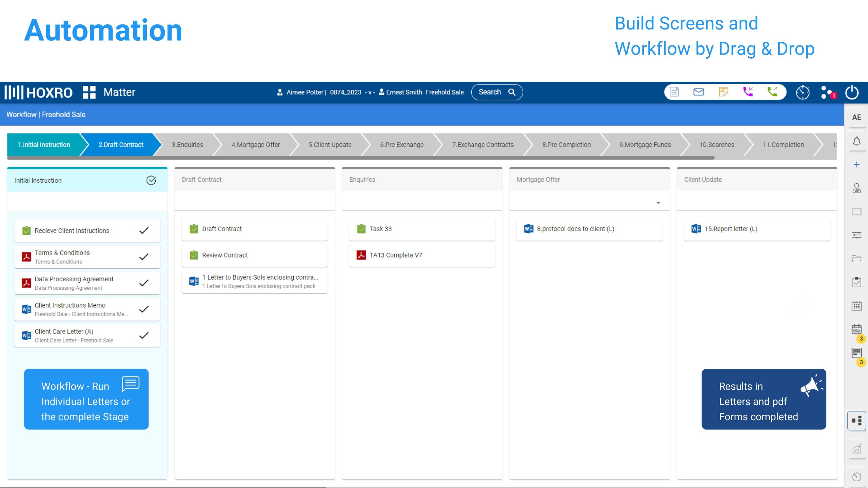Toggle checkmark on Recieve Client Instructions

[x=144, y=230]
